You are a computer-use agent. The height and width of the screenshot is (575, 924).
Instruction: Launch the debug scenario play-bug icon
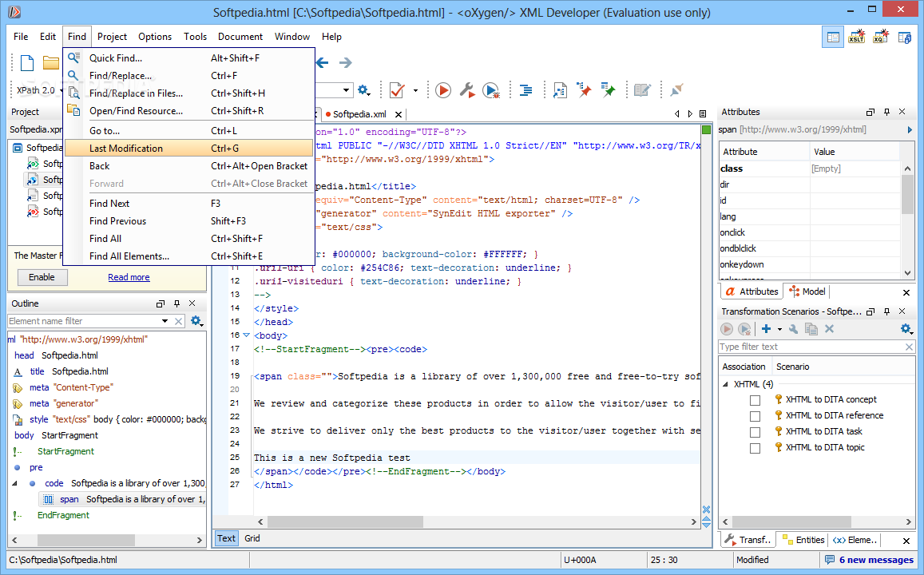[x=491, y=90]
